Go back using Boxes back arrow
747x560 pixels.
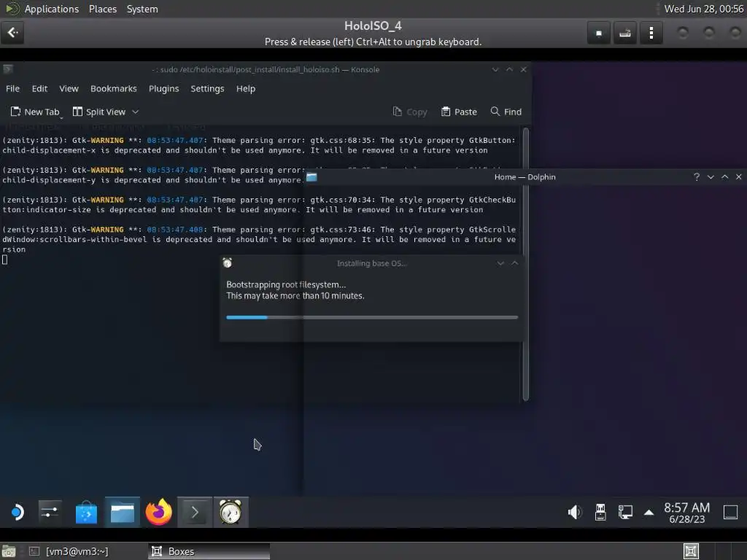(13, 33)
